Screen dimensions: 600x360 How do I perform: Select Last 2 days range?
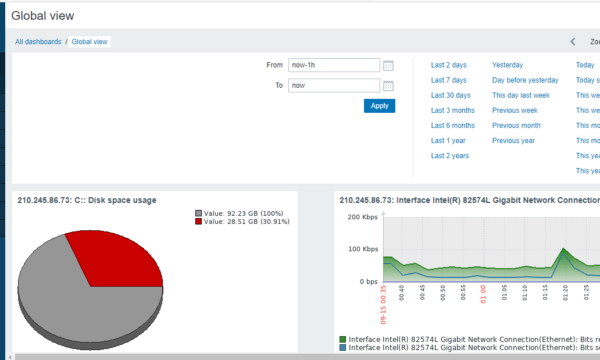448,65
